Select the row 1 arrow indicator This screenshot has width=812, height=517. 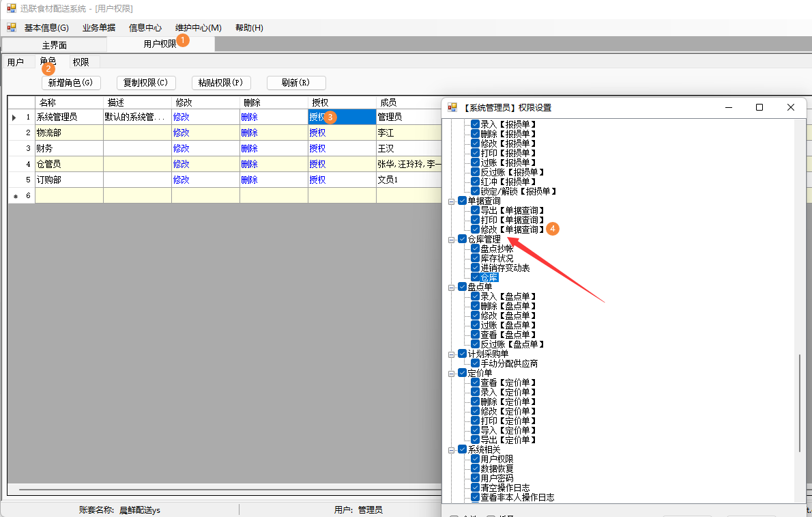pyautogui.click(x=14, y=117)
